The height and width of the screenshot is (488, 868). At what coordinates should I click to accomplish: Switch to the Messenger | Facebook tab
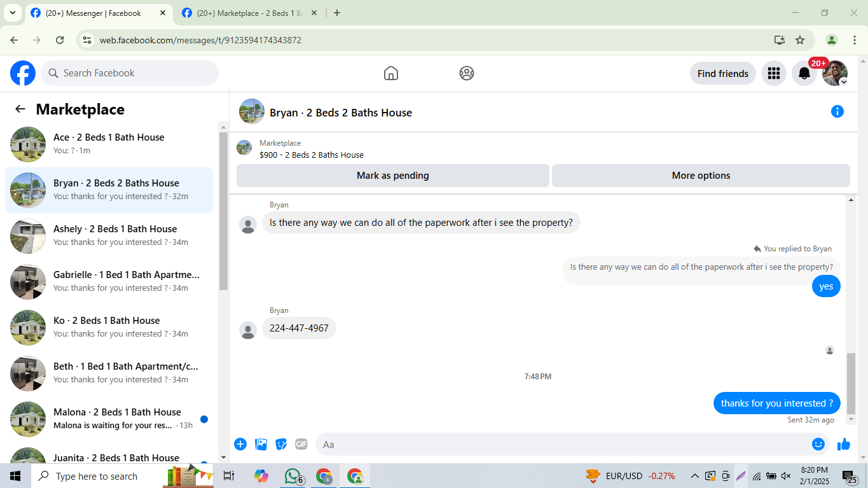(x=99, y=13)
